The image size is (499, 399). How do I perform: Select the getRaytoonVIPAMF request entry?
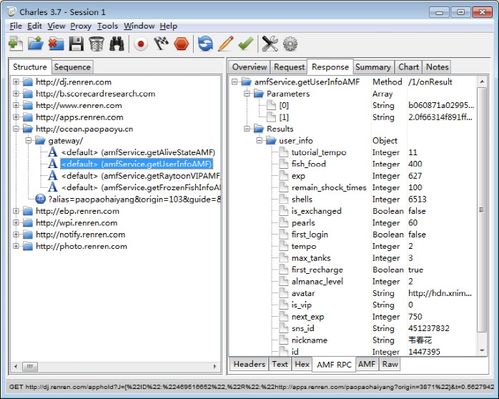(140, 176)
